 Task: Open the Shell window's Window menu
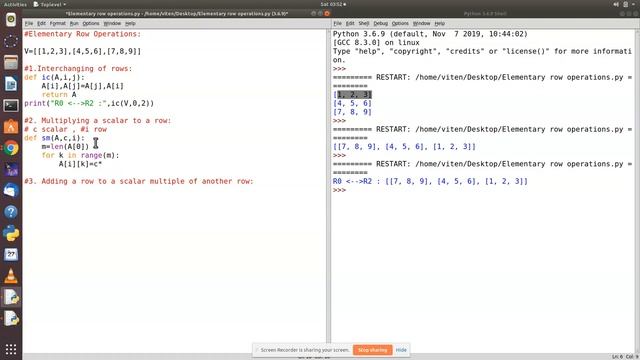point(421,23)
